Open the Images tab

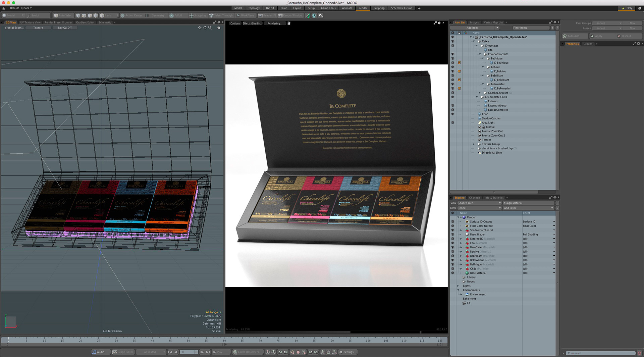[x=474, y=22]
